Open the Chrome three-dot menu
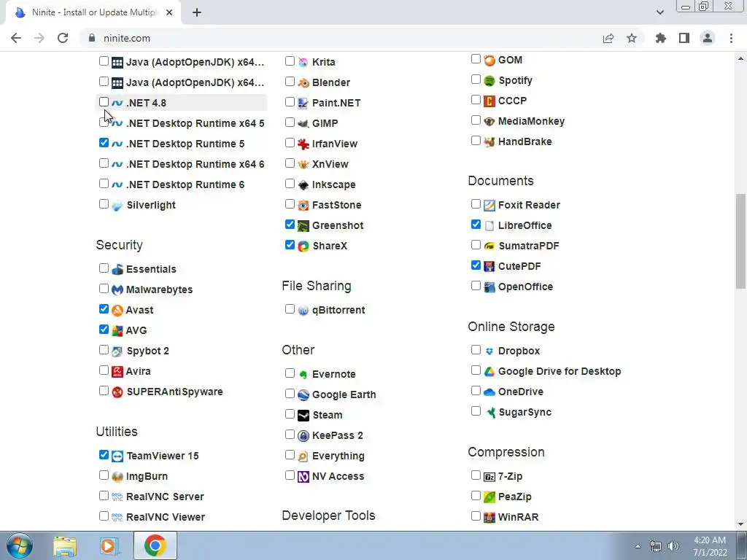Viewport: 747px width, 560px height. 731,38
